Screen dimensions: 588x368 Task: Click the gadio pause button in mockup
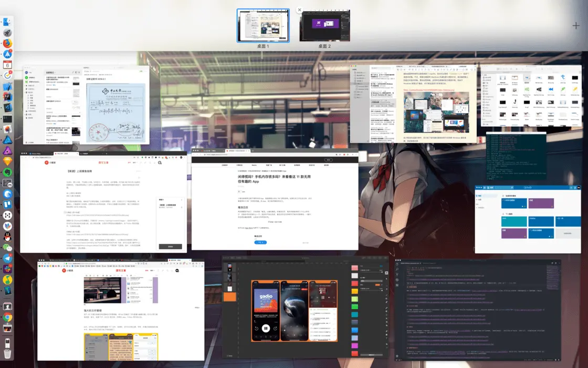click(266, 328)
